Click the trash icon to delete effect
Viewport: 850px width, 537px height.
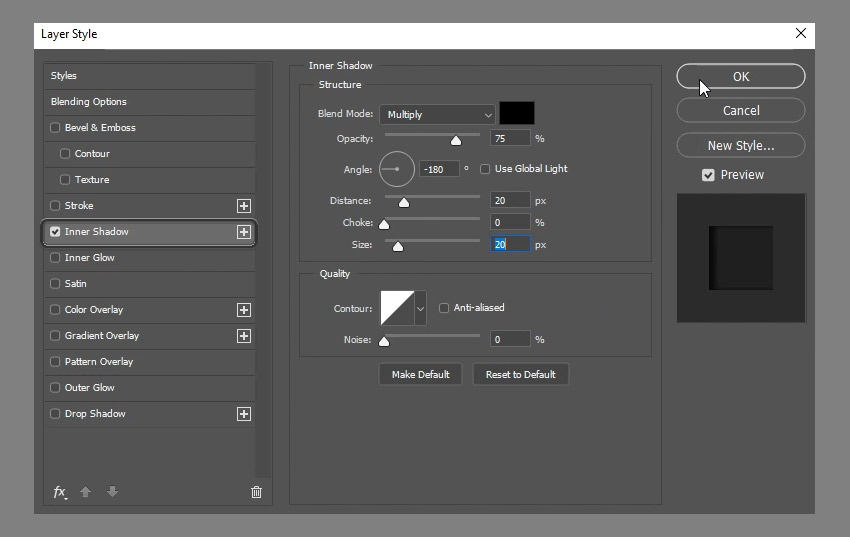[256, 492]
